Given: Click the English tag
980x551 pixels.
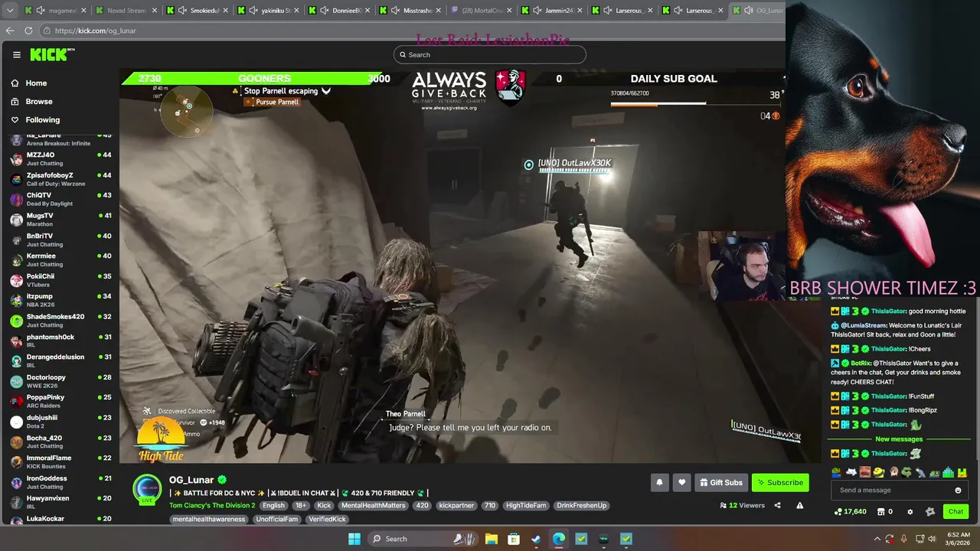Looking at the screenshot, I should point(273,506).
